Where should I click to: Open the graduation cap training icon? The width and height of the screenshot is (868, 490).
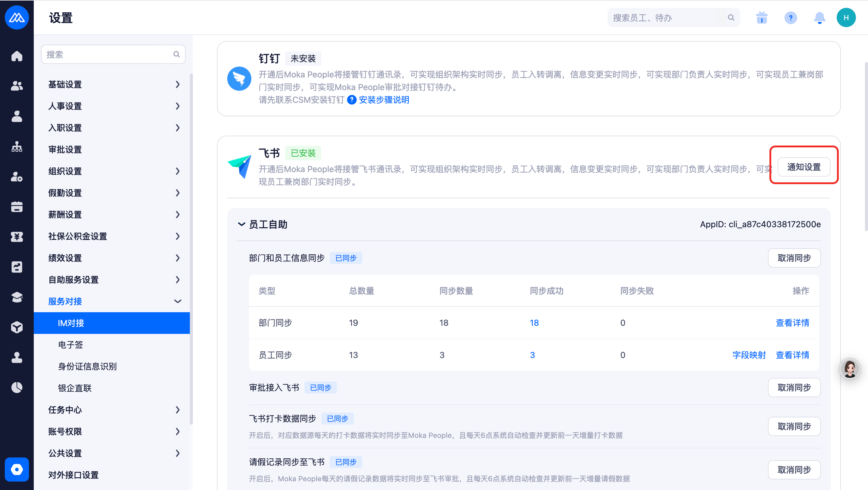pos(17,297)
